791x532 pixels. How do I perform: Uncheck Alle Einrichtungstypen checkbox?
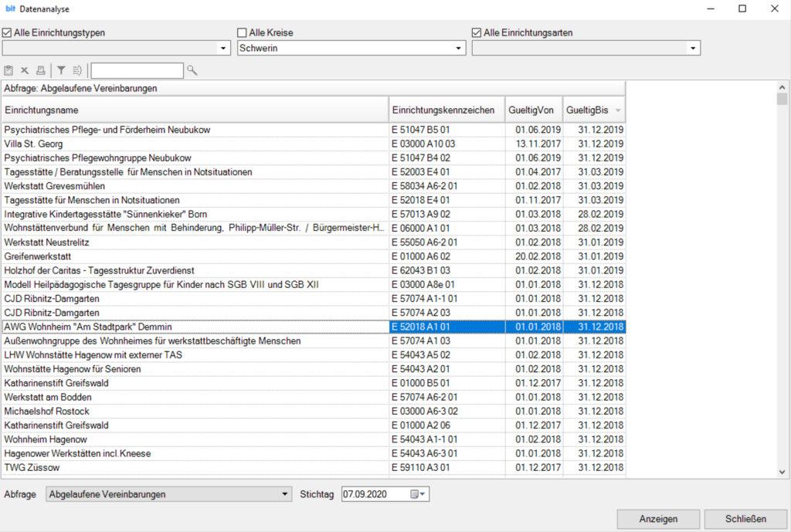tap(8, 33)
